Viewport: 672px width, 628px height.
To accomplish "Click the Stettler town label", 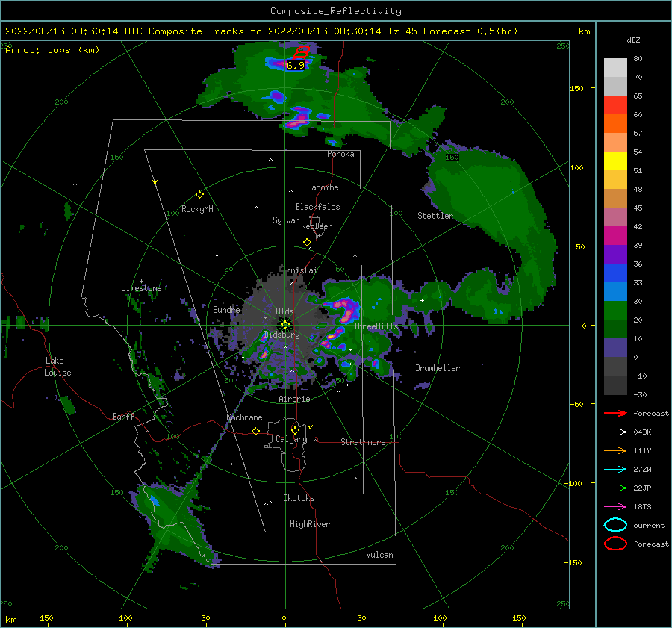I will [435, 216].
